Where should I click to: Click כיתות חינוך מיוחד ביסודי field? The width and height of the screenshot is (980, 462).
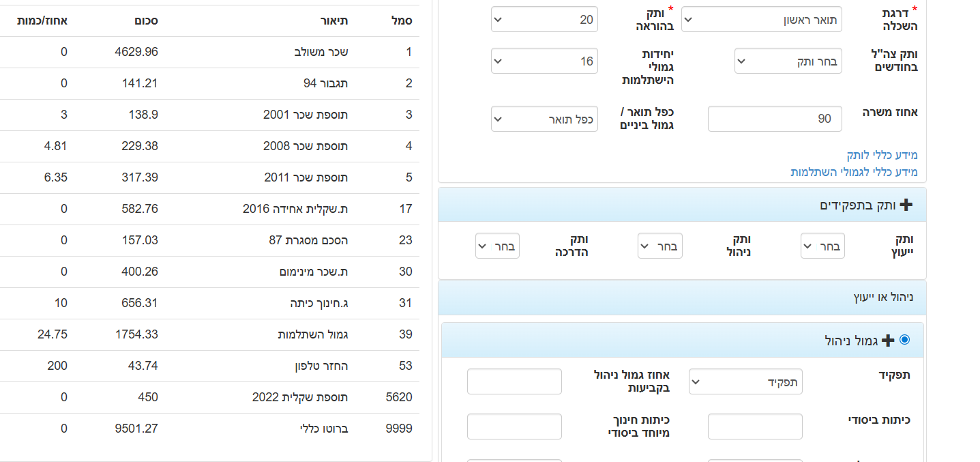(514, 427)
